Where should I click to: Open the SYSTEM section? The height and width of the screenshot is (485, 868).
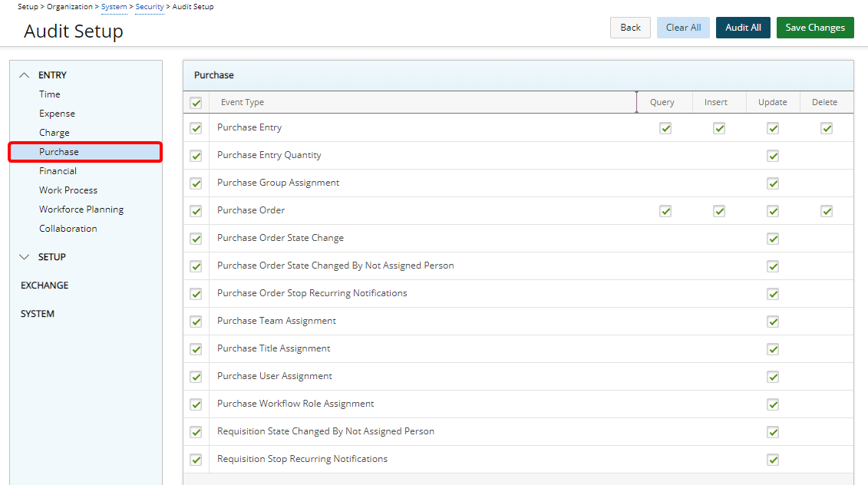38,314
